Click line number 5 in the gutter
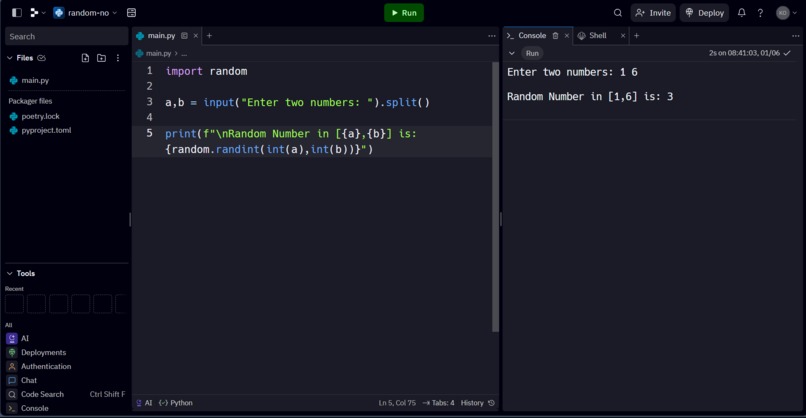This screenshot has height=418, width=806. (x=149, y=133)
